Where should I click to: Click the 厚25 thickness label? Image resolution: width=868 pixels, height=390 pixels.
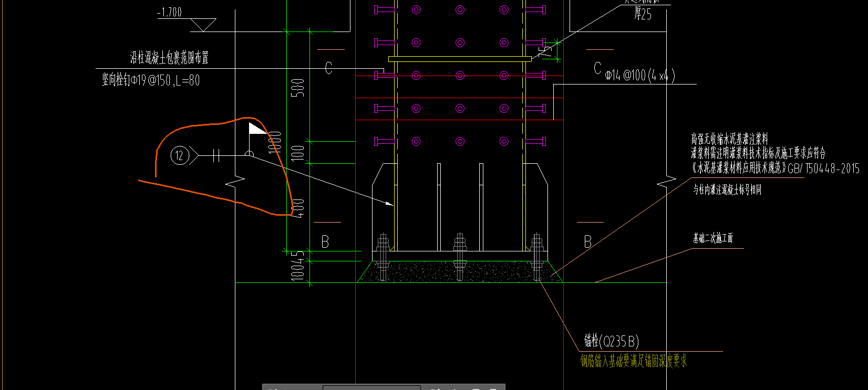tap(643, 14)
